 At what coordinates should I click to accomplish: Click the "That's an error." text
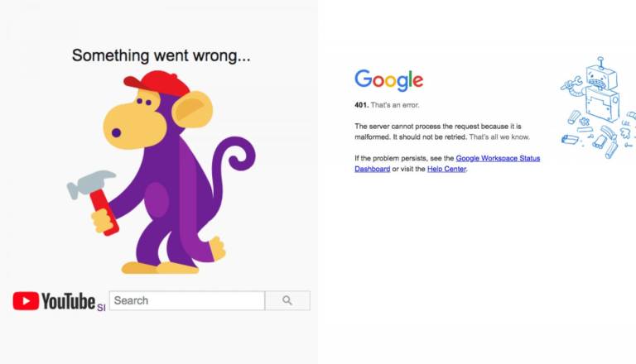(x=396, y=105)
